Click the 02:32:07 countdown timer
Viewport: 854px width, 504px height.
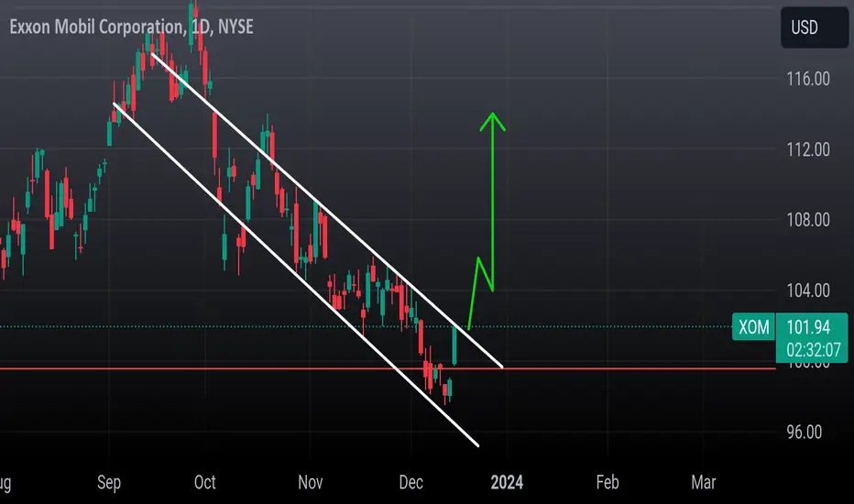[813, 349]
